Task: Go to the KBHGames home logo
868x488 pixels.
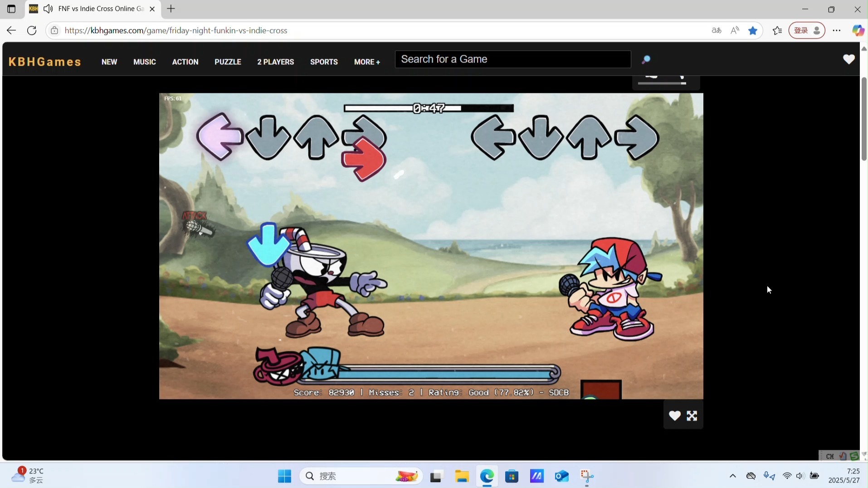Action: tap(45, 62)
